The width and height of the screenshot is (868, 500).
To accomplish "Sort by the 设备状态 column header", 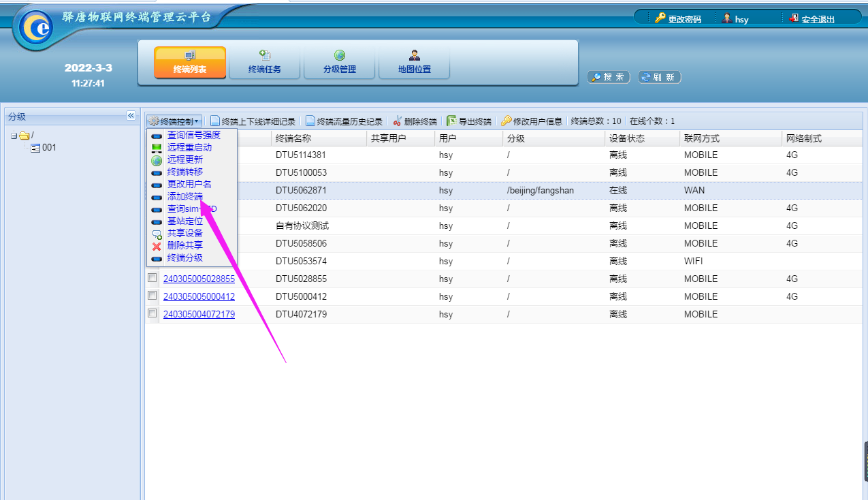I will (x=642, y=138).
